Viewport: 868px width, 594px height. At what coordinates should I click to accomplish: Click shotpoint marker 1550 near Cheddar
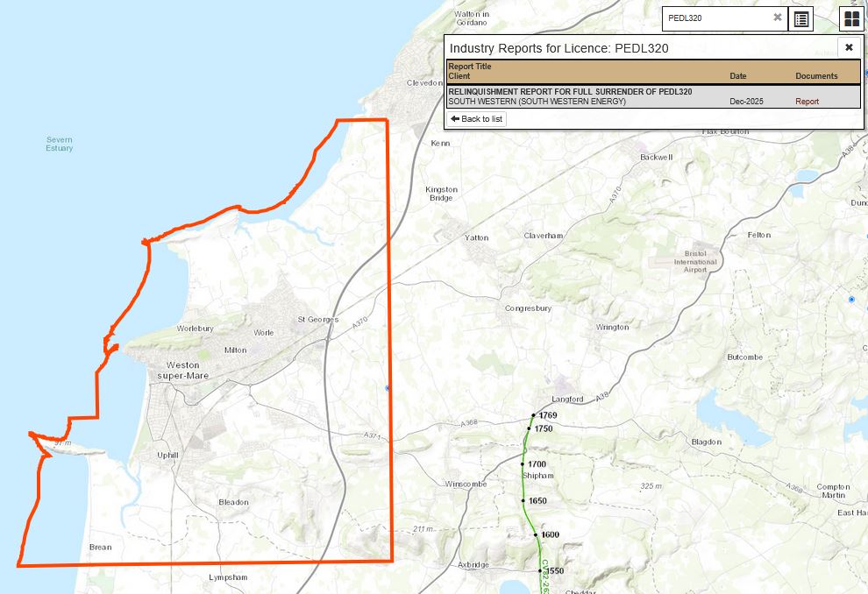[x=541, y=570]
